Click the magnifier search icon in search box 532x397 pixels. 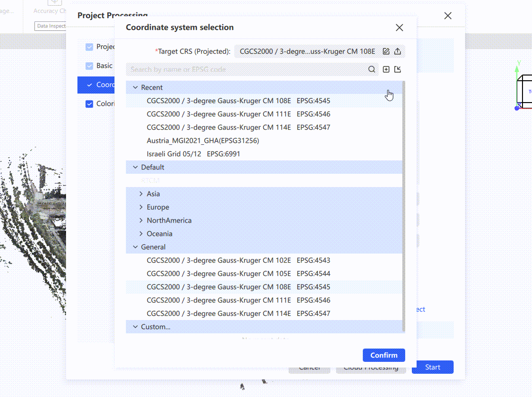pyautogui.click(x=372, y=69)
